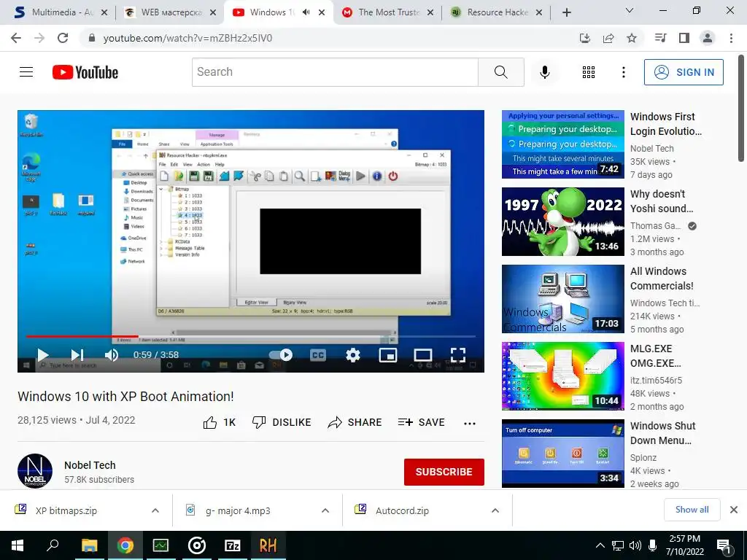Open File Explorer from taskbar
747x560 pixels.
[89, 545]
